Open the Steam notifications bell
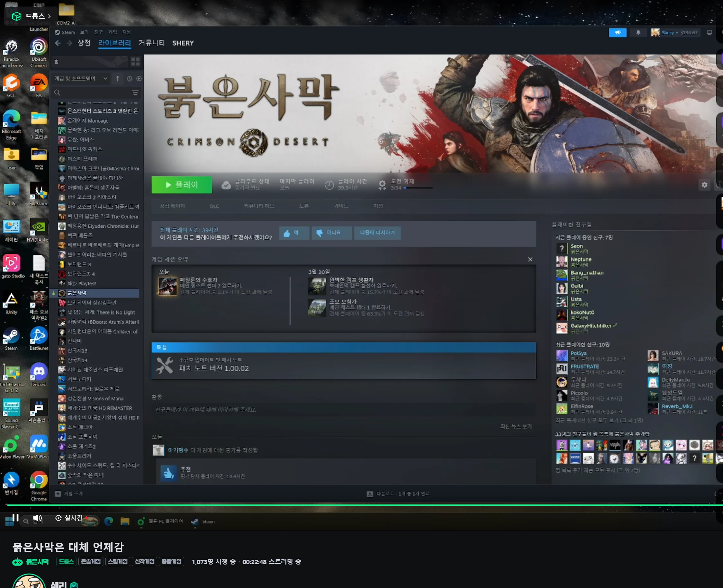723x588 pixels. tap(638, 32)
